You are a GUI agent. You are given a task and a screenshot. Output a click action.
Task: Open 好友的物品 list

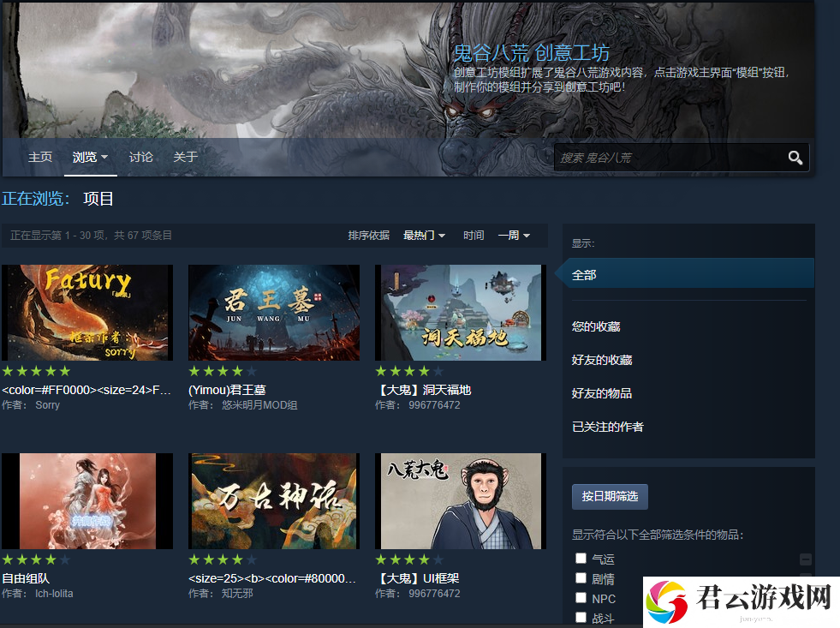coord(602,393)
